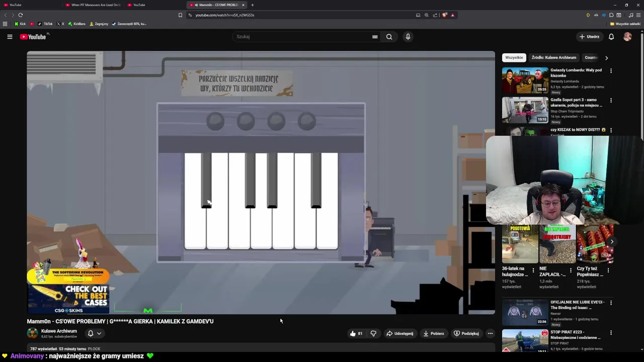
Task: Open options for NIE ZAPŁACIŁ short
Action: [571, 270]
